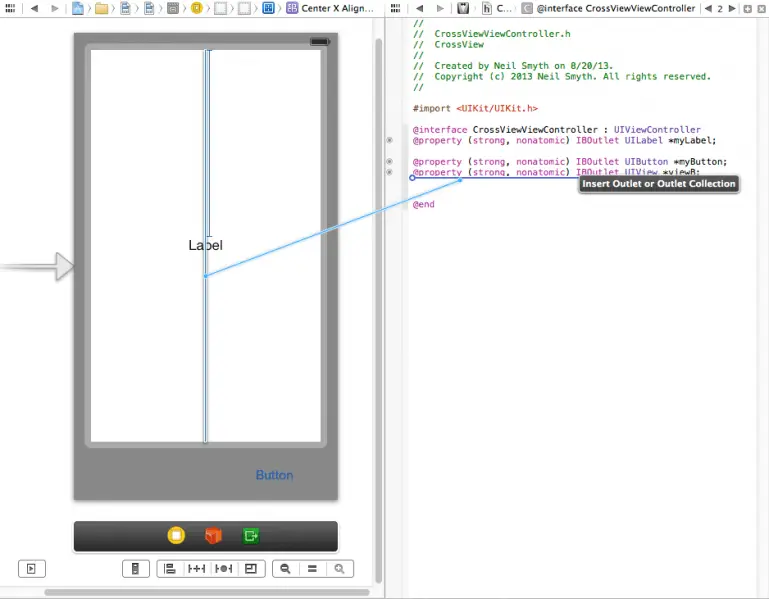The image size is (769, 599).
Task: Toggle the document outline panel
Action: coord(32,569)
